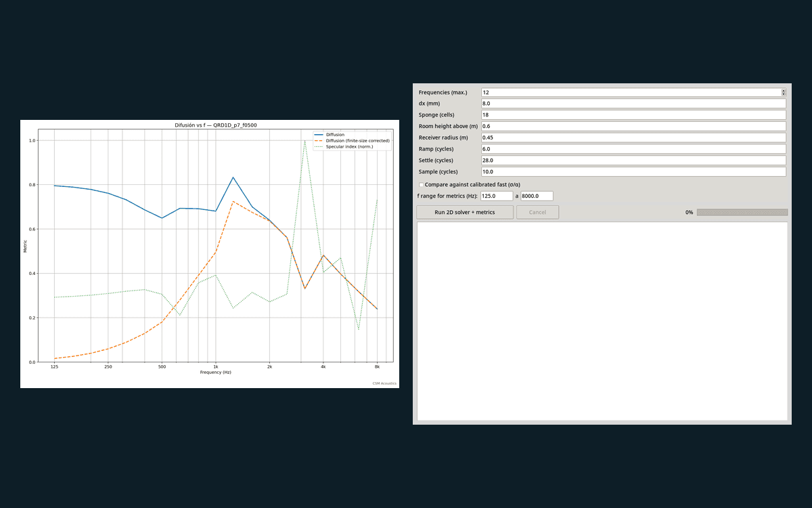Click the '0%' progress text
Viewport: 812px width, 508px height.
(689, 212)
